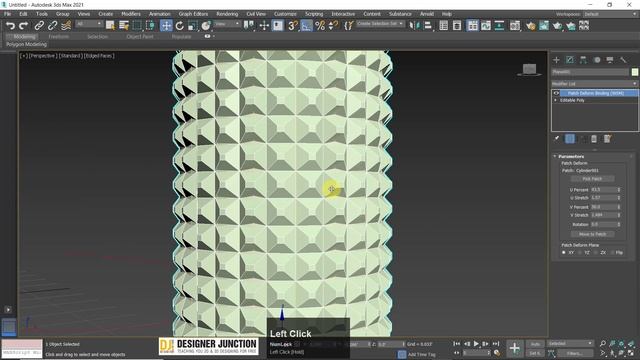Activate the Select and Place tool
This screenshot has width=640, height=360.
(x=206, y=26)
